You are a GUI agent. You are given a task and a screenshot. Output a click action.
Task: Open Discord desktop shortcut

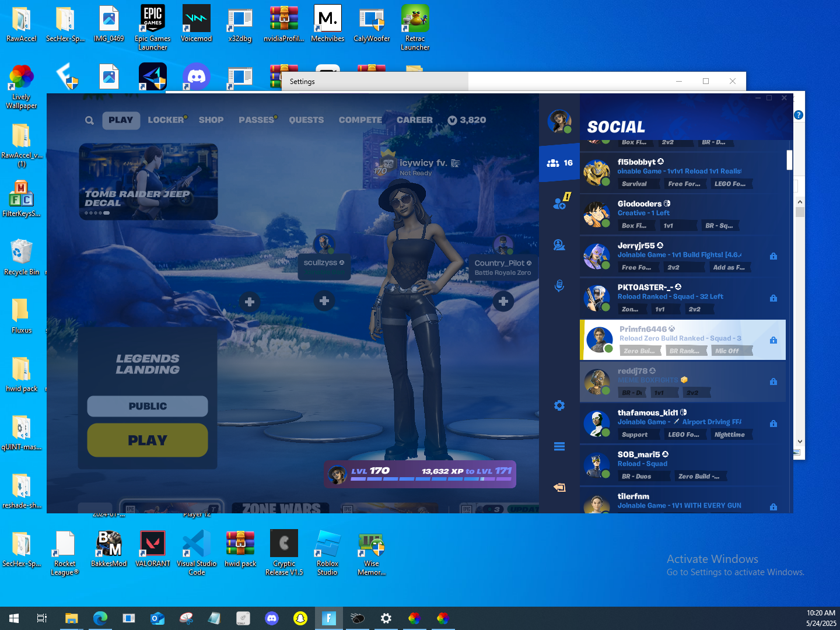pyautogui.click(x=197, y=77)
